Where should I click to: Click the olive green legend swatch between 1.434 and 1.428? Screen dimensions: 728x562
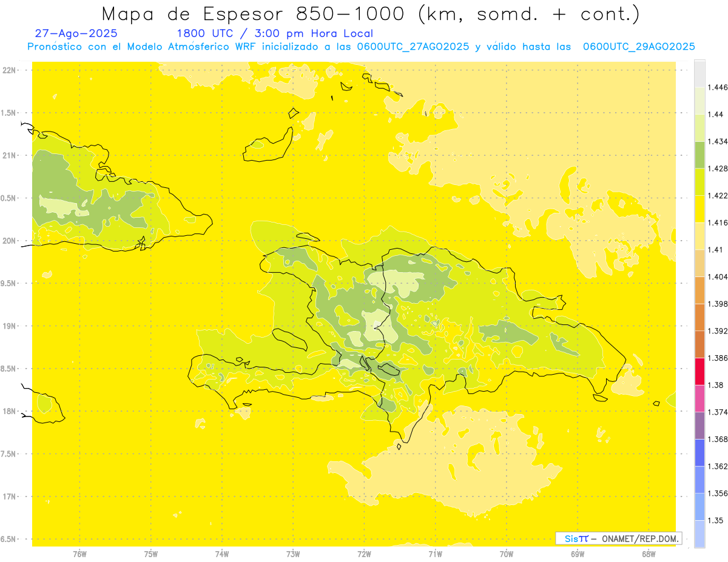699,155
